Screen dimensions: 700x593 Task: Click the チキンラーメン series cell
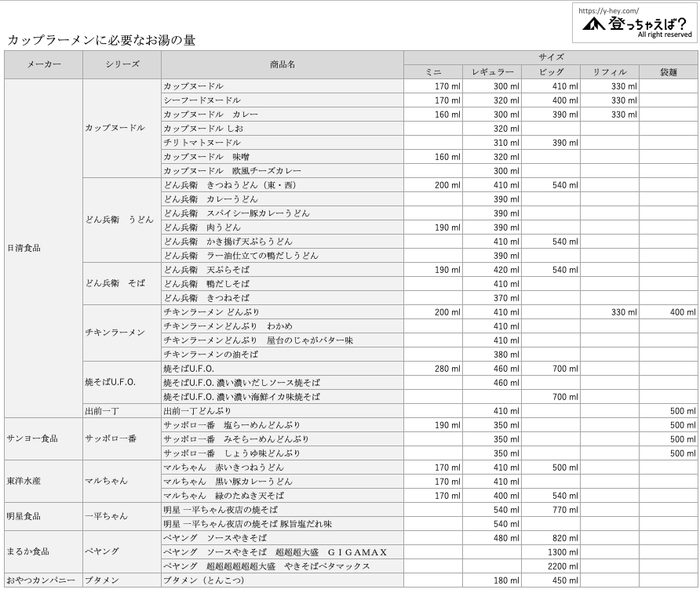click(122, 333)
